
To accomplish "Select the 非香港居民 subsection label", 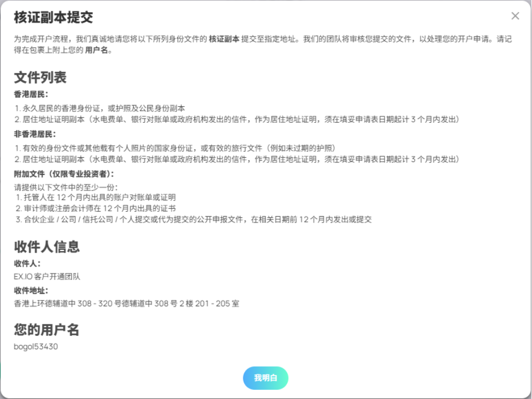I will tap(35, 134).
